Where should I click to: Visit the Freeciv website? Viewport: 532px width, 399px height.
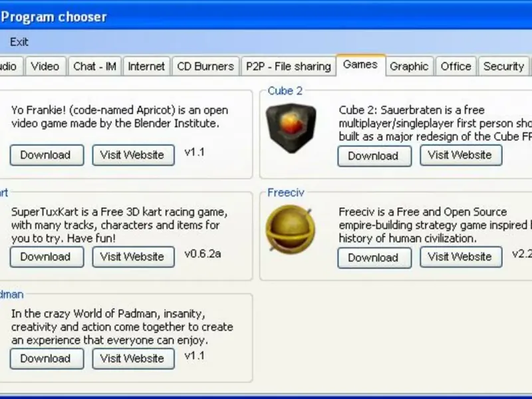click(x=461, y=257)
